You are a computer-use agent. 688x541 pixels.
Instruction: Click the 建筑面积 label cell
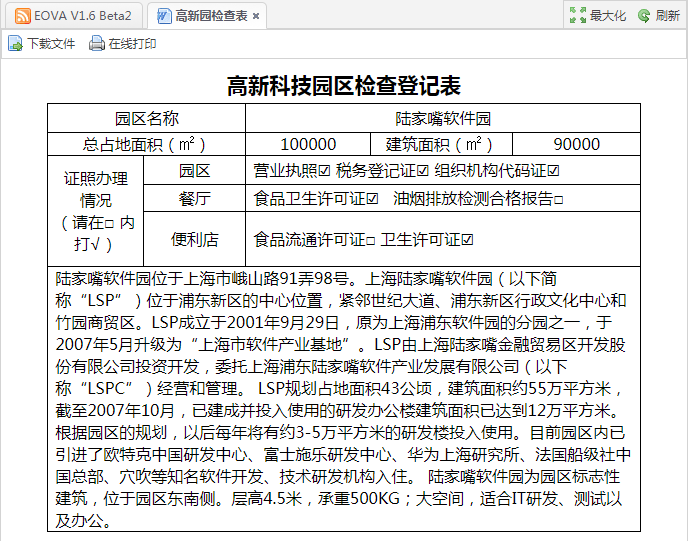[x=441, y=144]
